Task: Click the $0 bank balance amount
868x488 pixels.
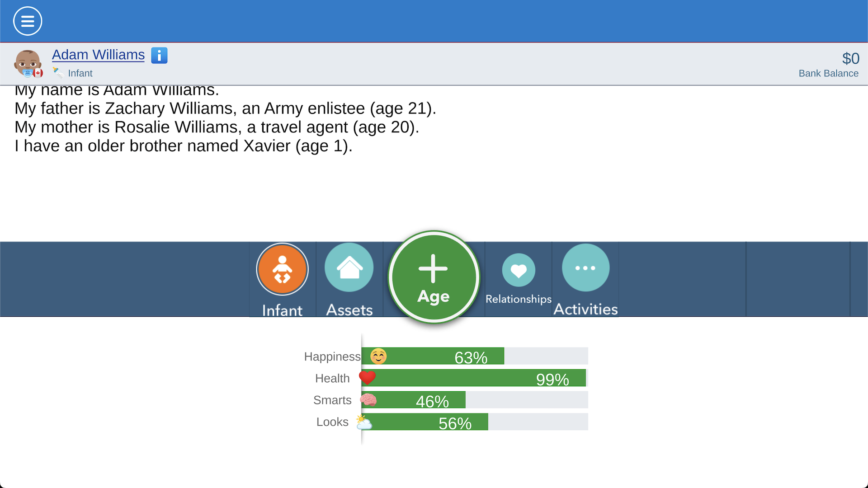Action: coord(850,58)
